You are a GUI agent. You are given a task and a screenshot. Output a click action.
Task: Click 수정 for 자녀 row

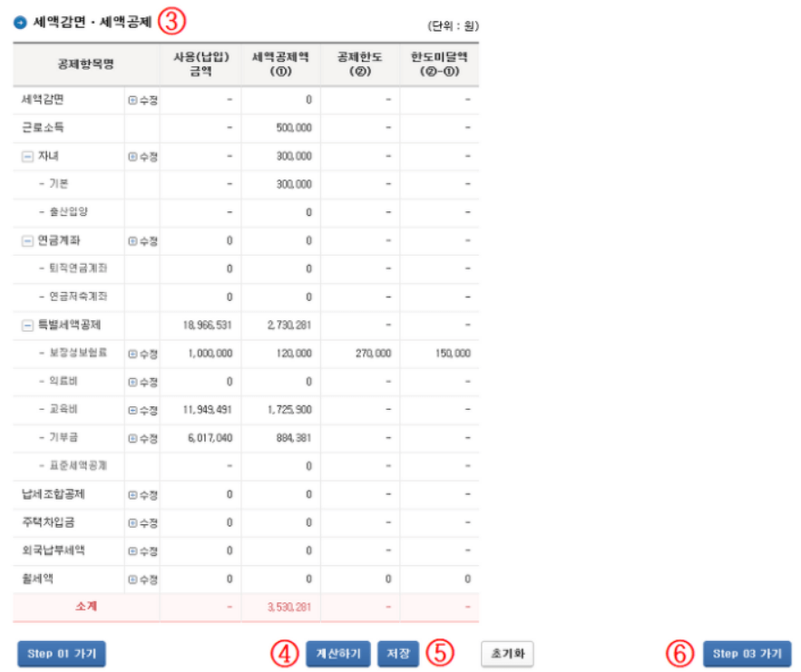143,157
